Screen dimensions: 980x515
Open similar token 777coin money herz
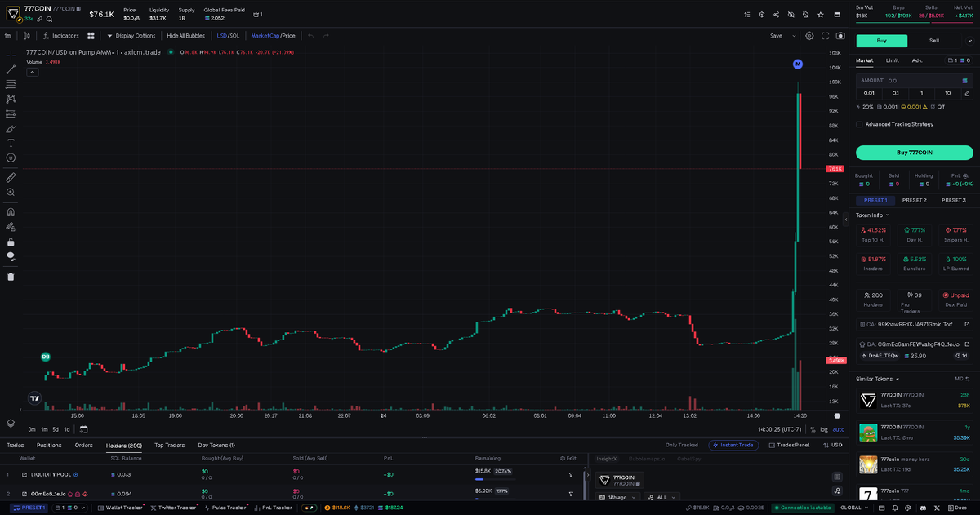pos(914,465)
